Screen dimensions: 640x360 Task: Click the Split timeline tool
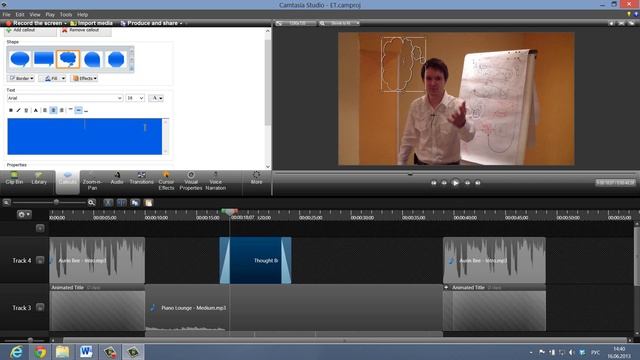click(x=122, y=202)
